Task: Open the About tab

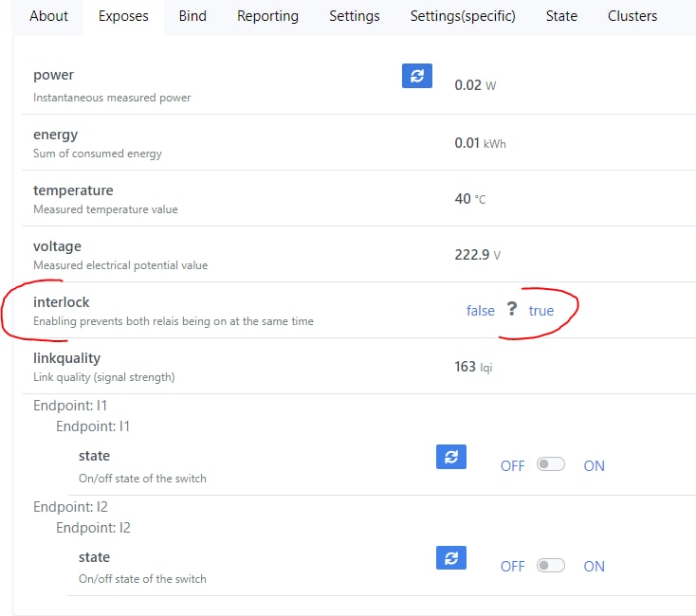Action: click(x=48, y=16)
